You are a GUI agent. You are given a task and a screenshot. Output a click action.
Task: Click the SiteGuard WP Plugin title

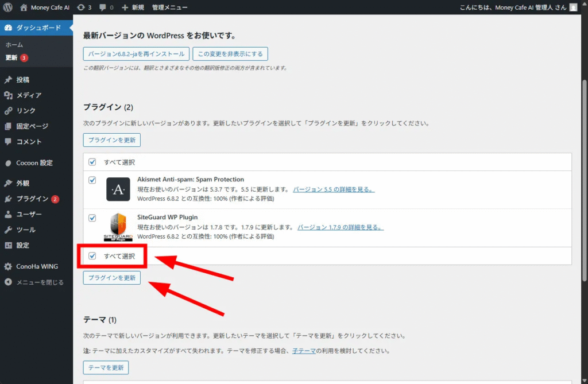167,217
